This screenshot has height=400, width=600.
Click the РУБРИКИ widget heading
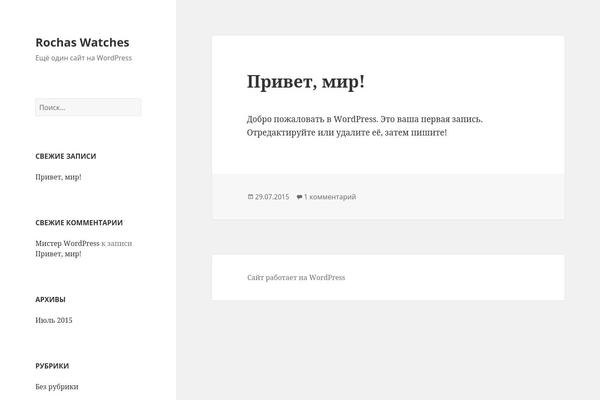tap(52, 366)
